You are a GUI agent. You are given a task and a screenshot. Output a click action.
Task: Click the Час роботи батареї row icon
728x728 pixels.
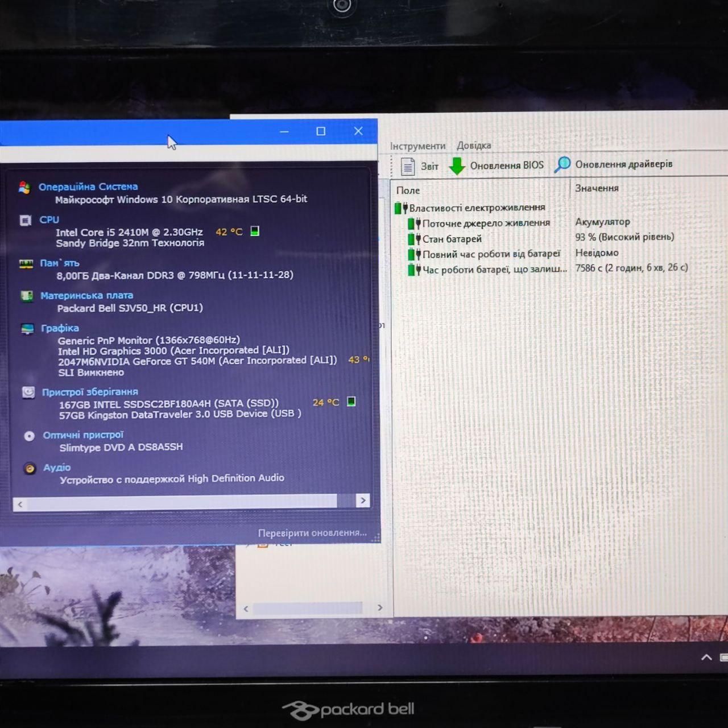[415, 270]
